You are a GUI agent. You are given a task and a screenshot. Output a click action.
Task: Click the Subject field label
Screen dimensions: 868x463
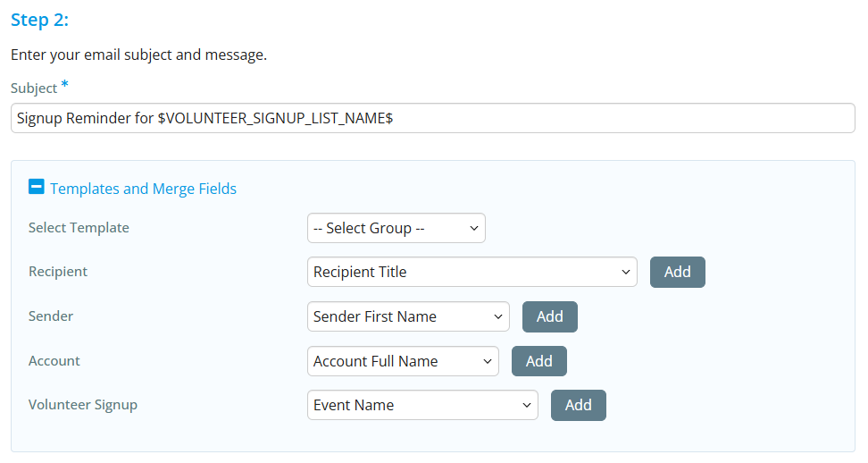coord(34,88)
